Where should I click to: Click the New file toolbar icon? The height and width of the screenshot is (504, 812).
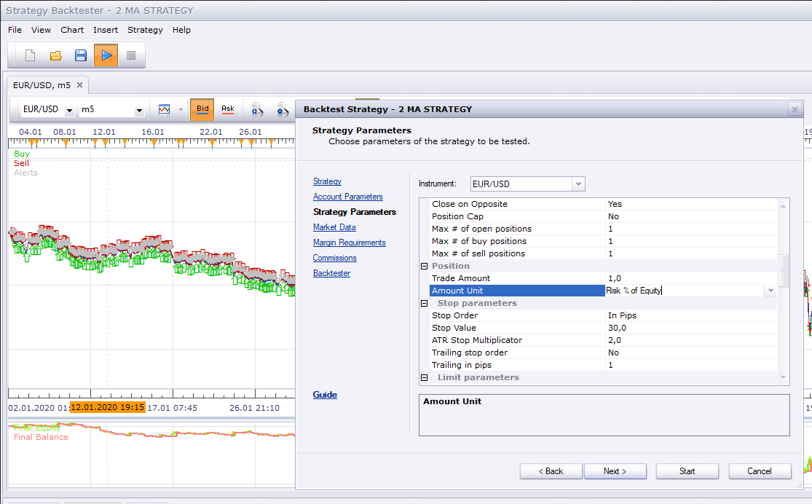[x=30, y=55]
